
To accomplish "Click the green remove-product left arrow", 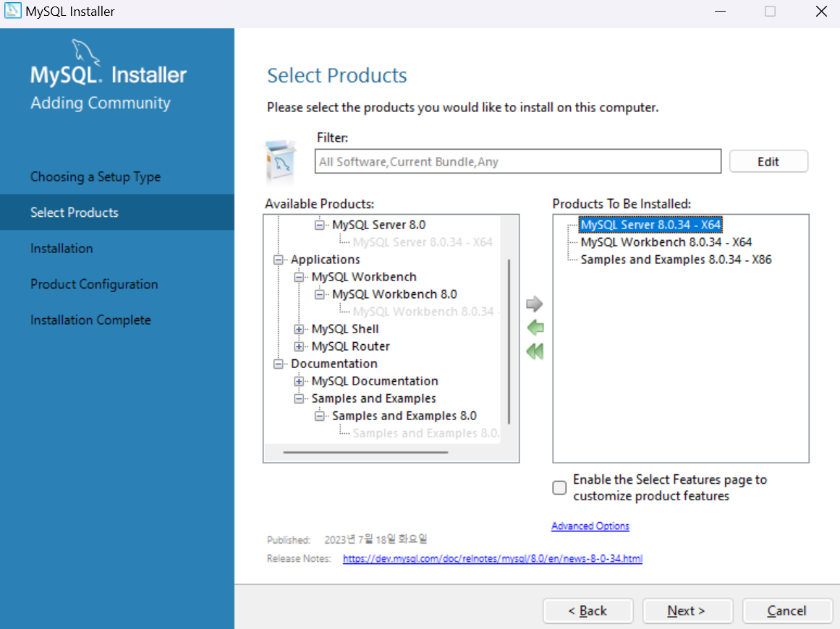I will point(535,328).
